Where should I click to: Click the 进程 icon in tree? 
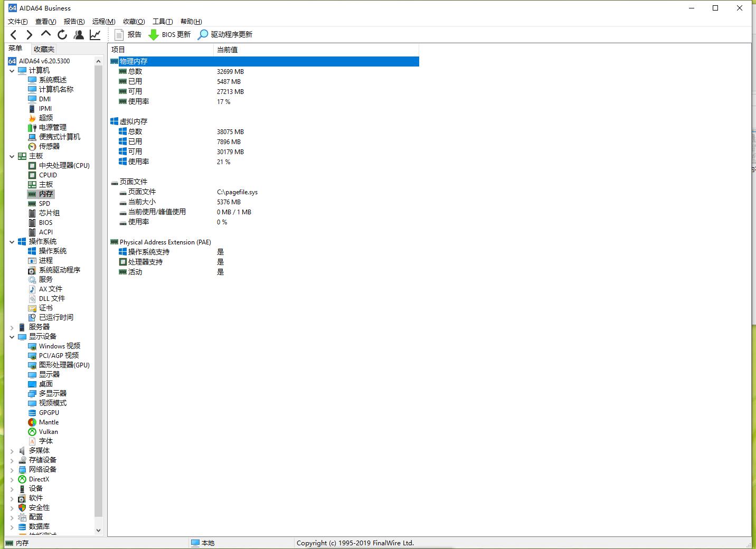(x=32, y=260)
